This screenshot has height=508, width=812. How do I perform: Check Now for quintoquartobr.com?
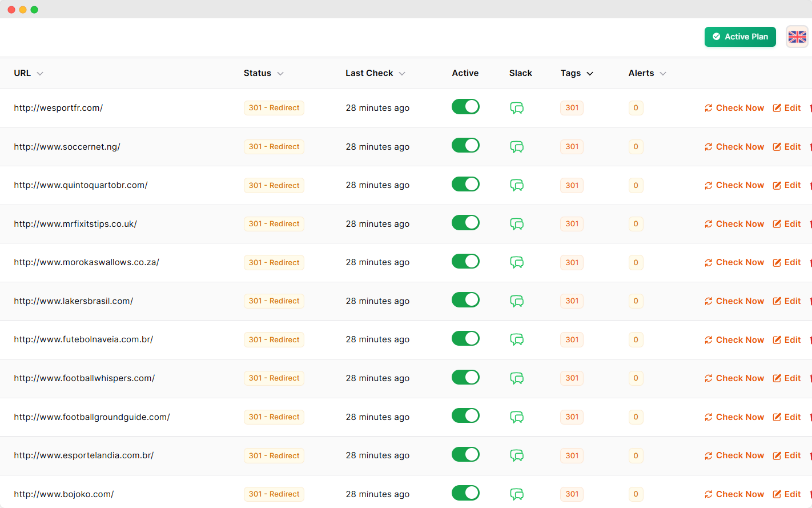734,185
